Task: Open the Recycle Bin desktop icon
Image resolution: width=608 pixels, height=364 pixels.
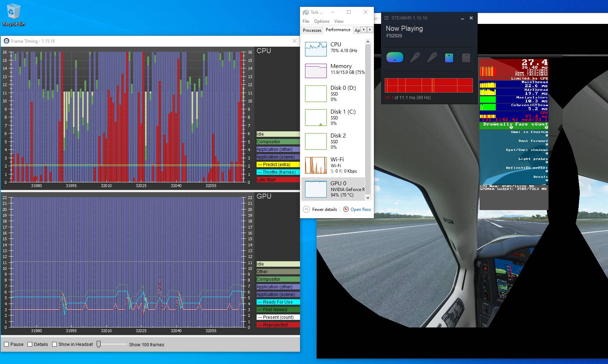Action: click(13, 14)
